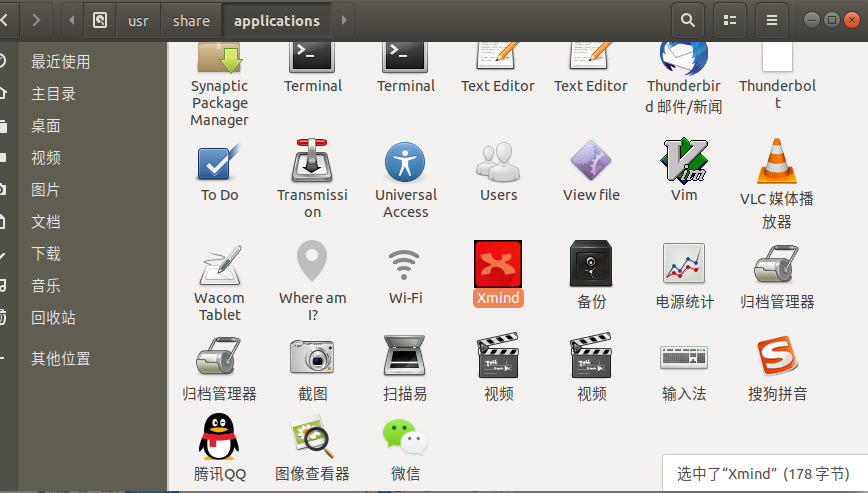Select the 图像查看器 icon
The height and width of the screenshot is (493, 868).
tap(312, 437)
